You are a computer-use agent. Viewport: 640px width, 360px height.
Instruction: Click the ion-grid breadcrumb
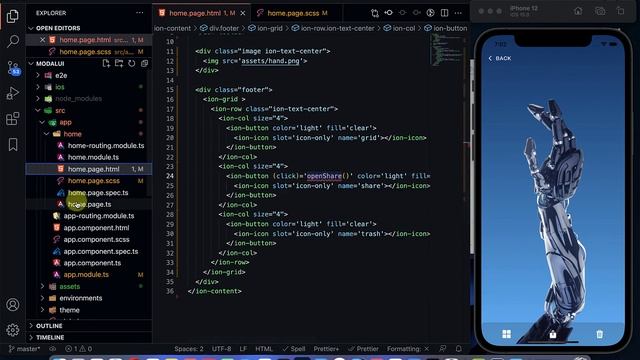click(265, 28)
